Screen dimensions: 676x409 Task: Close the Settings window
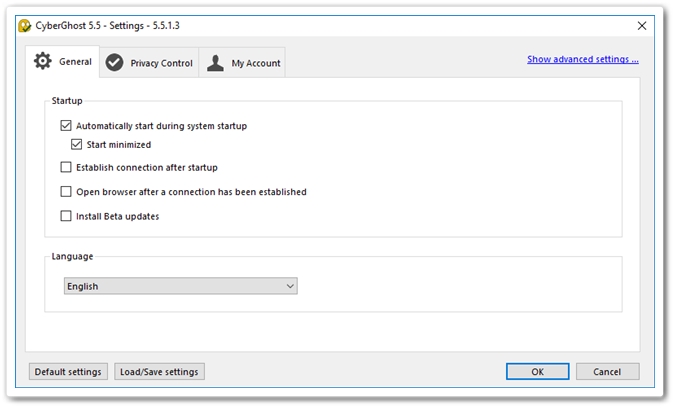642,26
